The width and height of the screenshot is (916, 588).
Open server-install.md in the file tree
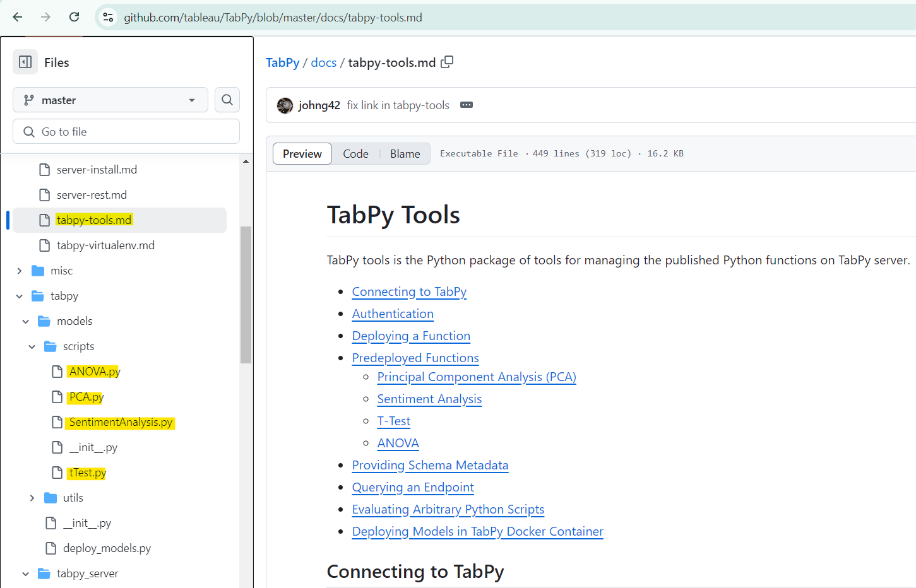(x=97, y=170)
